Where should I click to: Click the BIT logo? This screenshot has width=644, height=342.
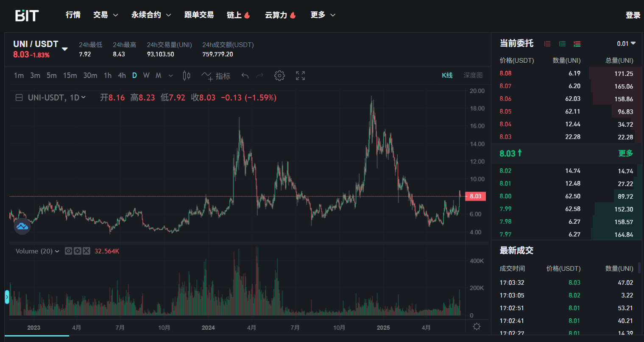tap(27, 15)
